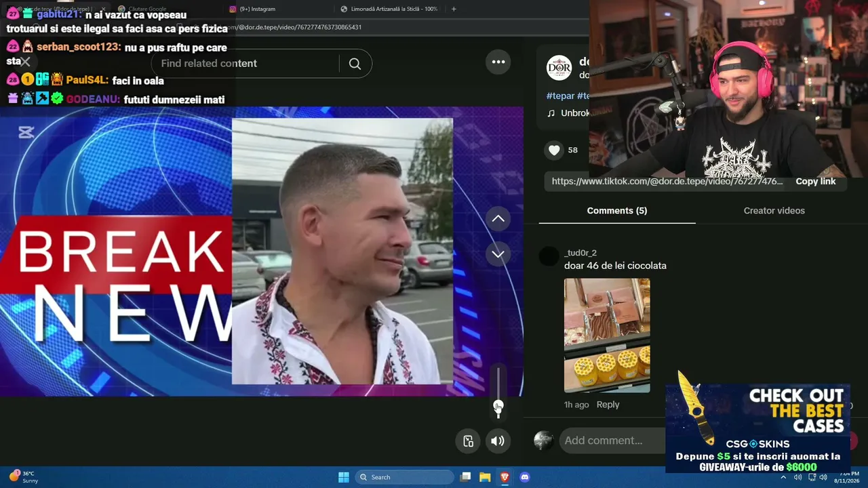Reply to _tud0r_2's comment
Screen dimensions: 868x488
click(x=608, y=405)
